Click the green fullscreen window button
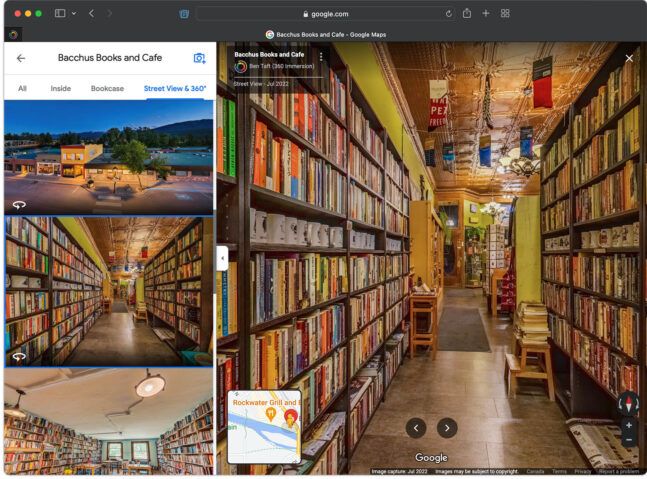 38,14
